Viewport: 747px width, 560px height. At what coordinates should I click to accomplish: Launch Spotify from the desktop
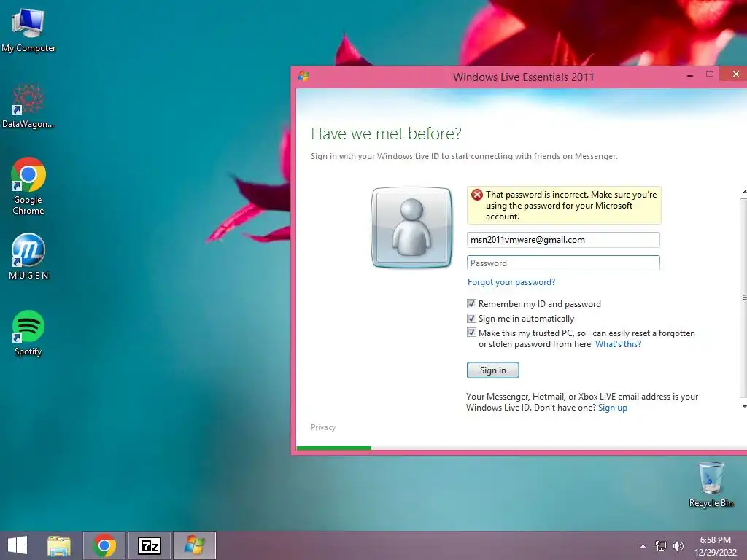click(x=28, y=332)
